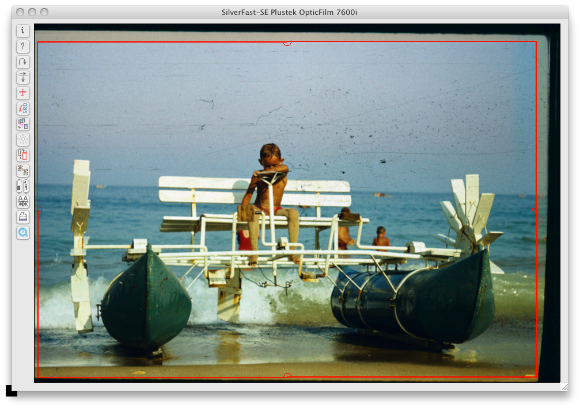Click the printer icon
The image size is (580, 408).
pos(23,217)
